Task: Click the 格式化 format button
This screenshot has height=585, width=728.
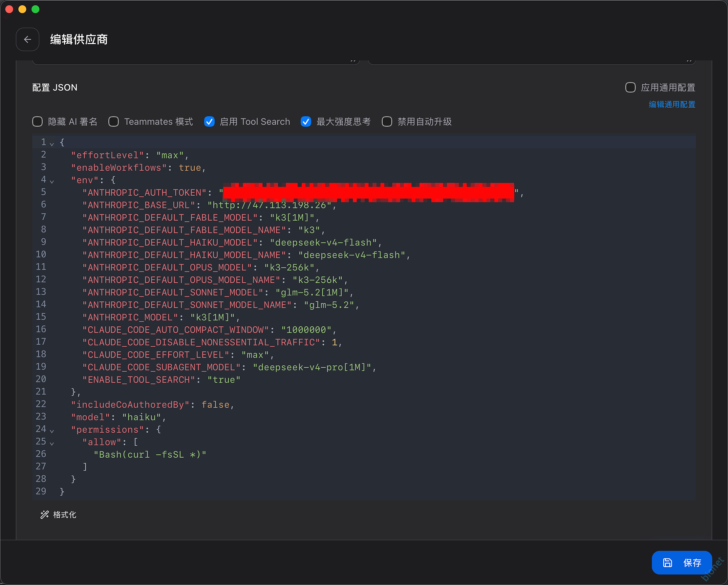Action: coord(58,515)
